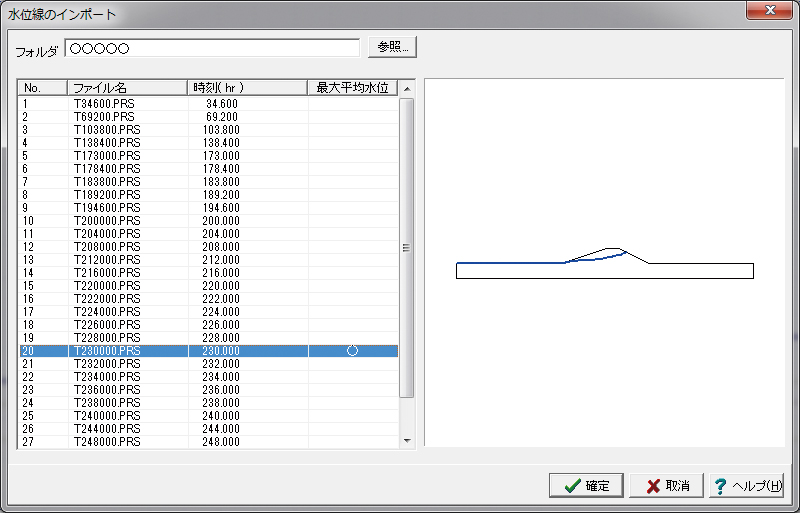Screen dimensions: 800x513
Task: Click the vertical scrollbar thumb
Action: (x=407, y=248)
